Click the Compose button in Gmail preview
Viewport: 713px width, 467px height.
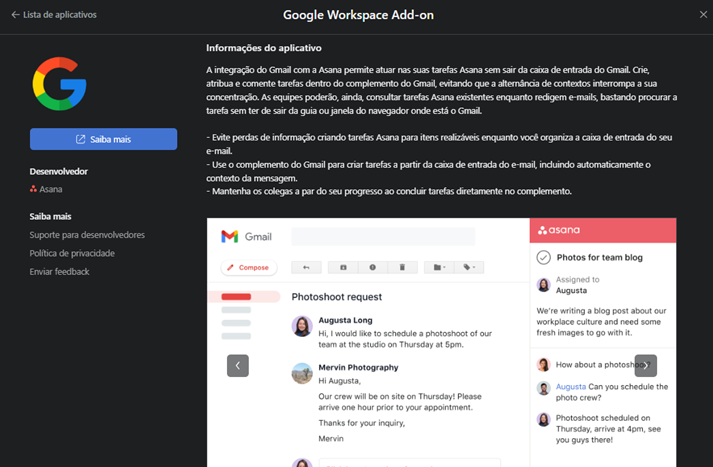click(248, 268)
